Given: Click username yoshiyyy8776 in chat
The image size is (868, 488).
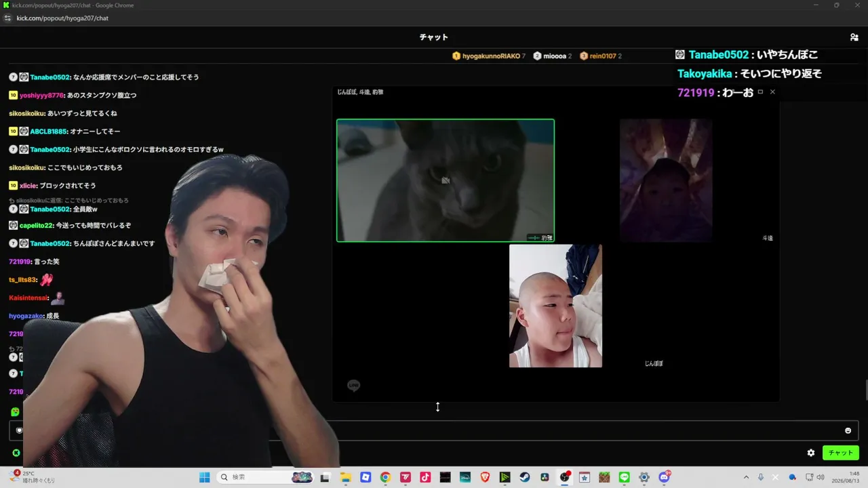Looking at the screenshot, I should [x=42, y=96].
